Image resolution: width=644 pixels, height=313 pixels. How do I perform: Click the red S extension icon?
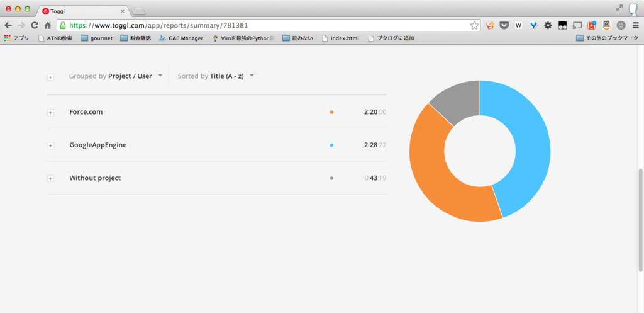click(489, 25)
